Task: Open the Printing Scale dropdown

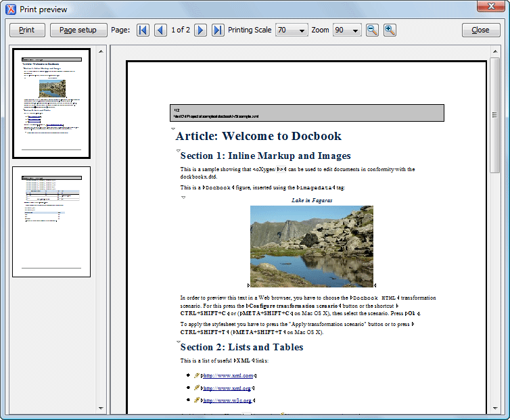Action: [x=292, y=30]
